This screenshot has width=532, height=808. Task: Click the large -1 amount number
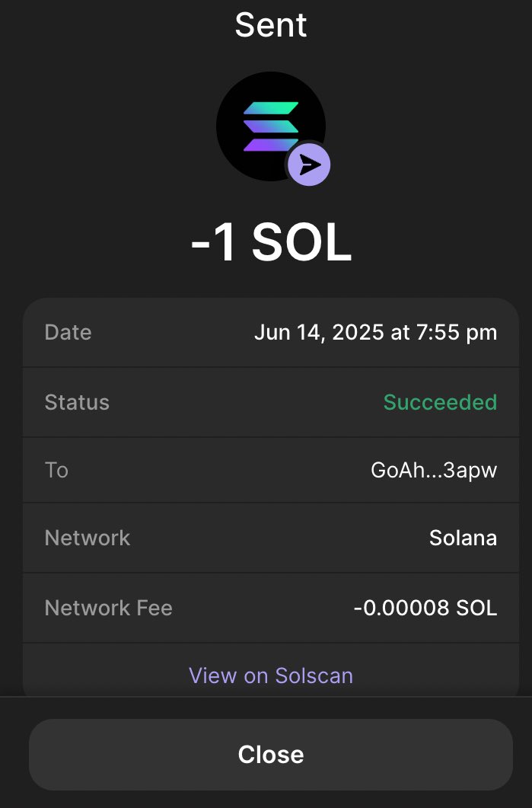pos(214,242)
